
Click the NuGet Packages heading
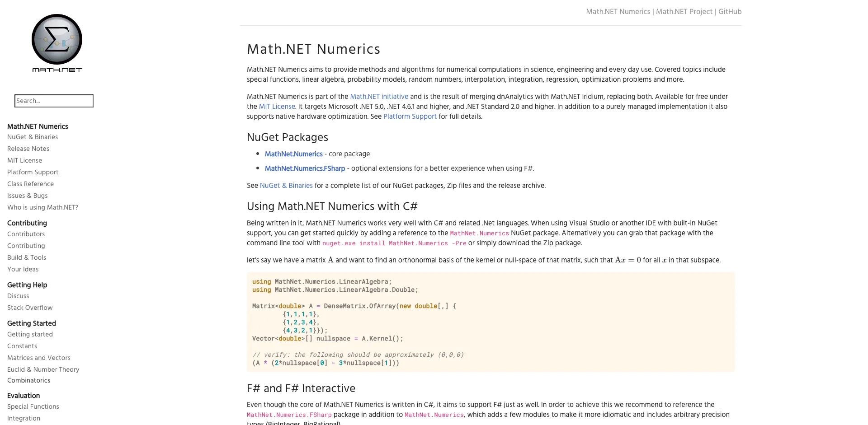[x=288, y=137]
